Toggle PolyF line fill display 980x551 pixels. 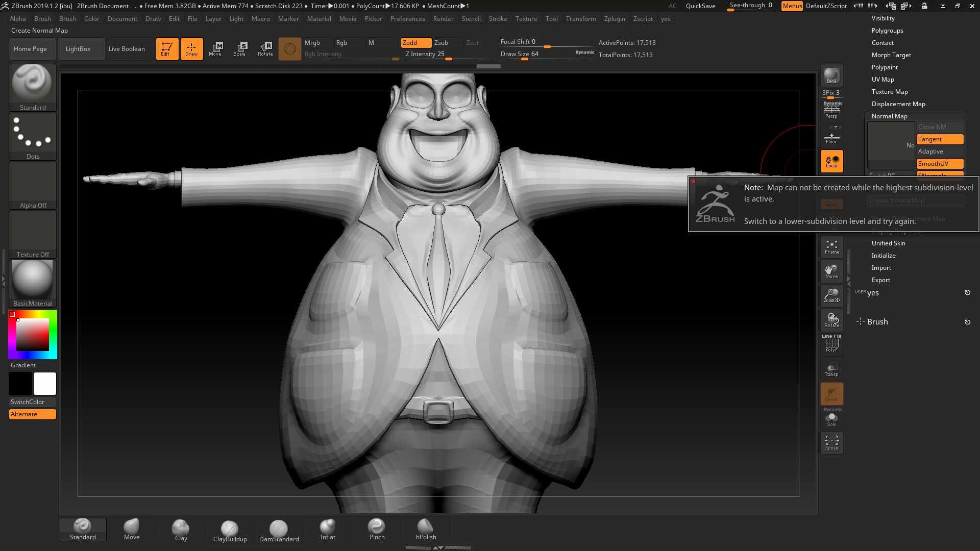[x=831, y=344]
